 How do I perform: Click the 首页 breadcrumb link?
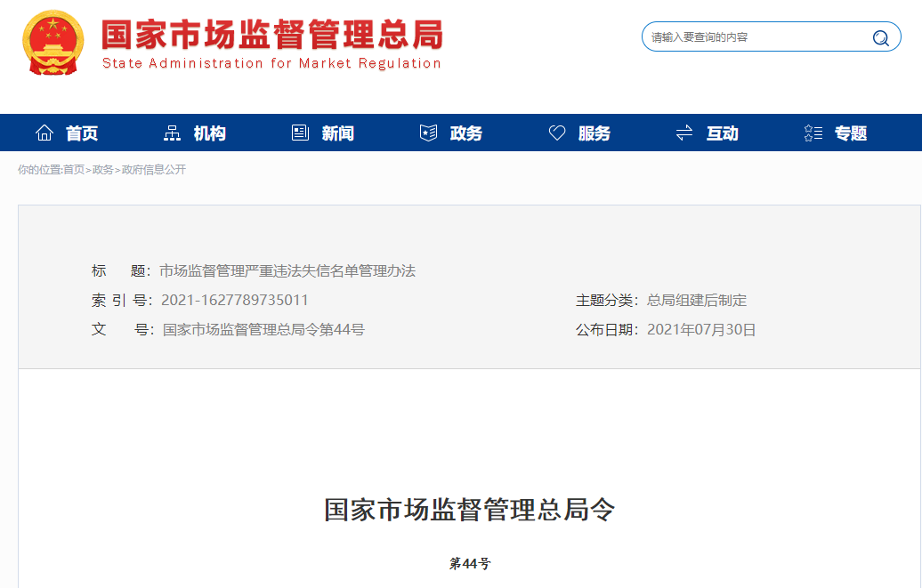(74, 170)
